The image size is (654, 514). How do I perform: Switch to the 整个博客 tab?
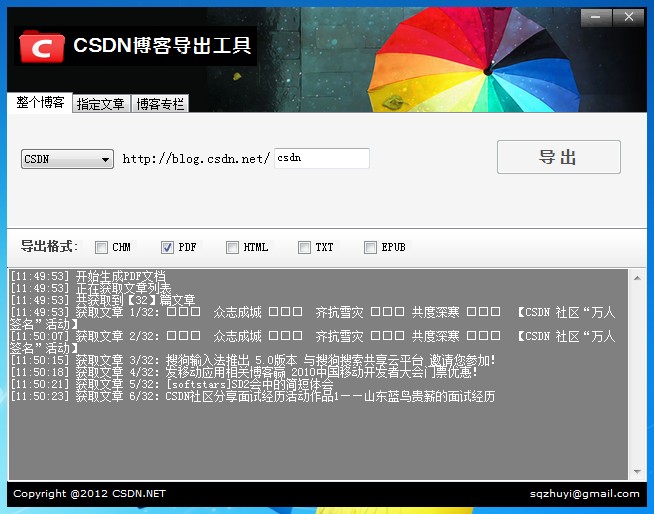click(40, 103)
